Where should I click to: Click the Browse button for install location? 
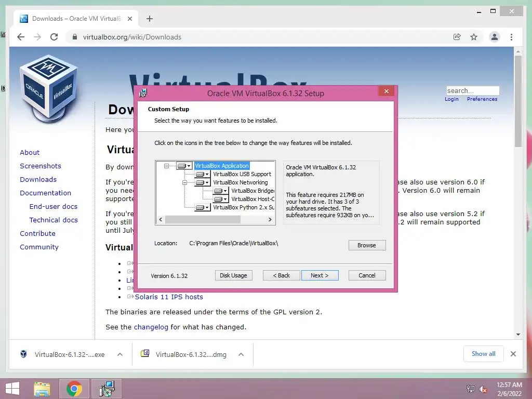(x=367, y=245)
